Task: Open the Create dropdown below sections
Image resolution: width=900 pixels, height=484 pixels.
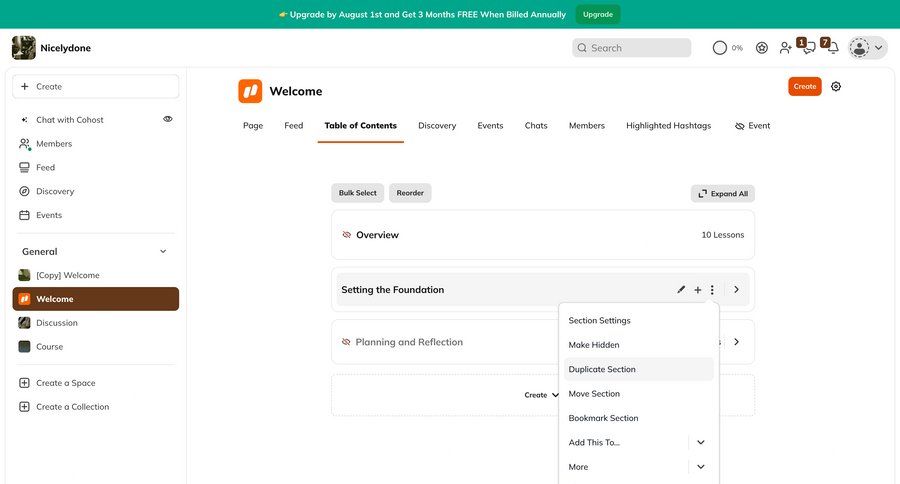Action: coord(541,395)
